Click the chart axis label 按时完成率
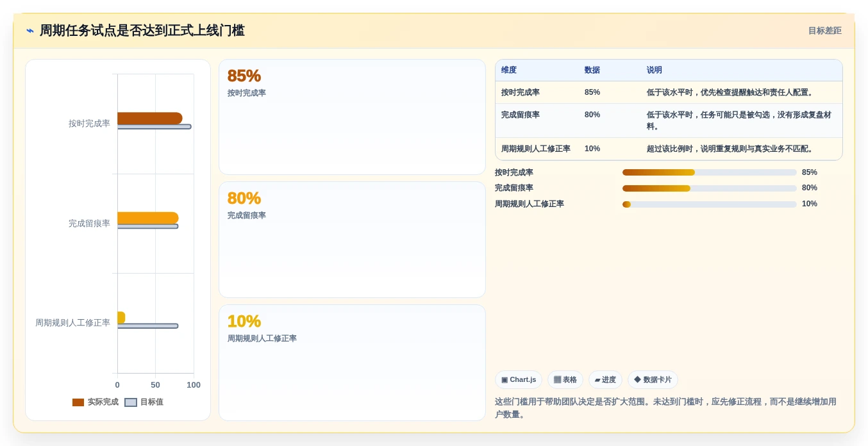The width and height of the screenshot is (868, 446). pos(89,124)
